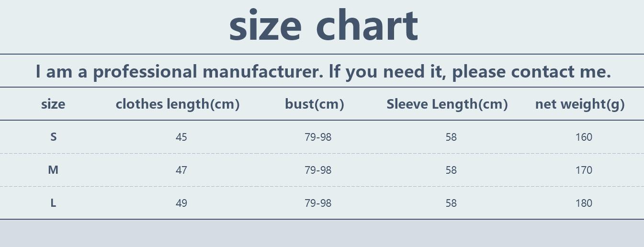644x247 pixels.
Task: Click net weight value 170
Action: pos(584,170)
